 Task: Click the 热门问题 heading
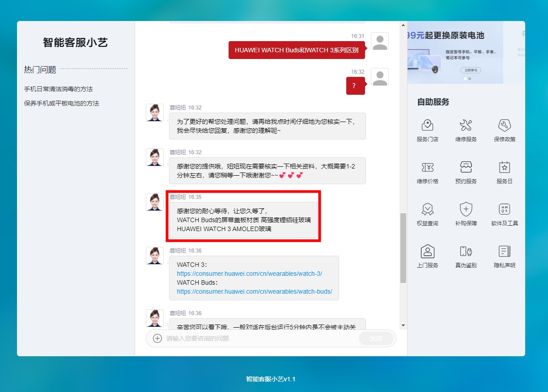pos(40,69)
